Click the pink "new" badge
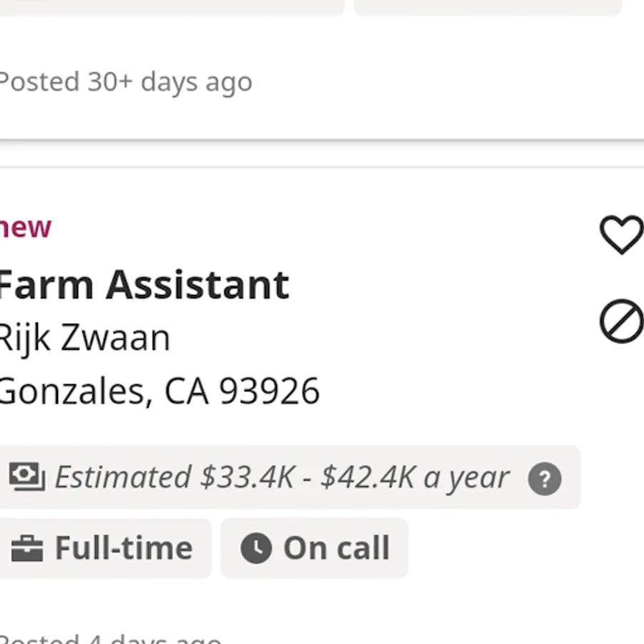 tap(26, 228)
